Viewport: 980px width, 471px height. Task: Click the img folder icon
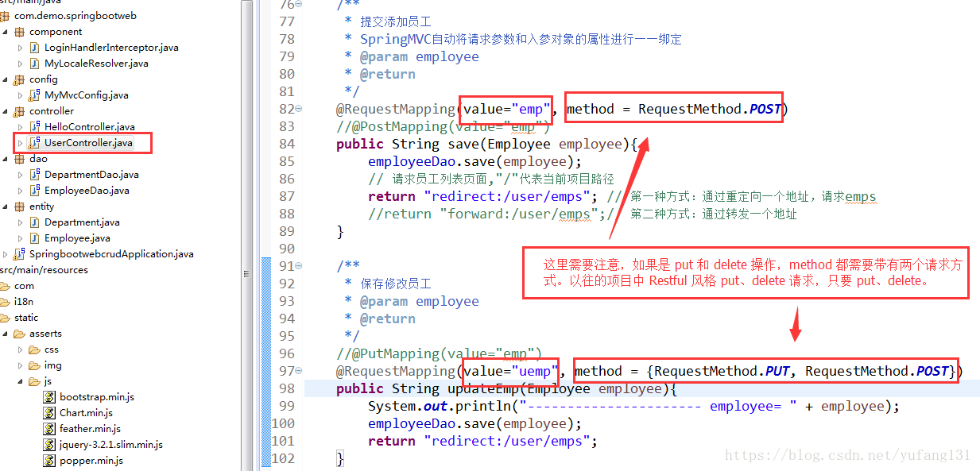[34, 365]
